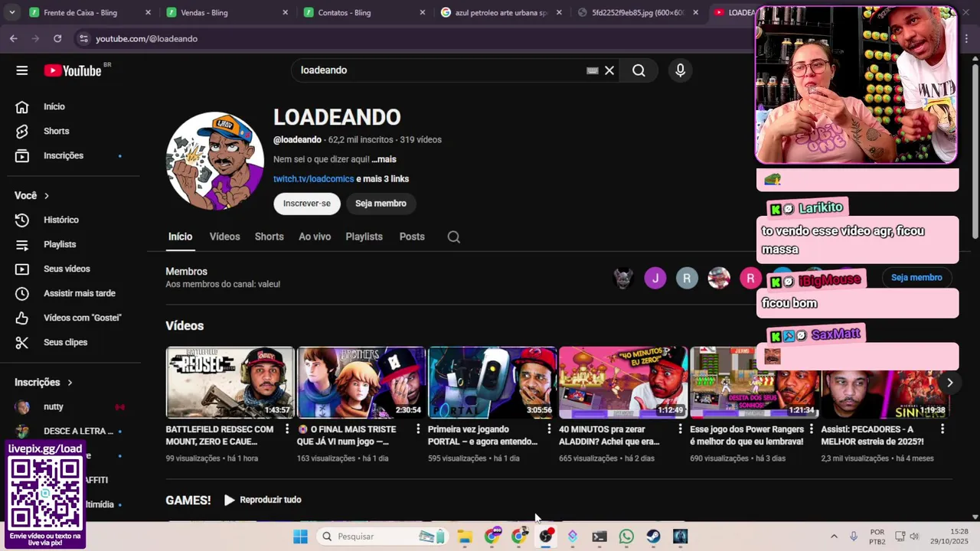980x551 pixels.
Task: Search within the channel magnifier icon
Action: (453, 237)
